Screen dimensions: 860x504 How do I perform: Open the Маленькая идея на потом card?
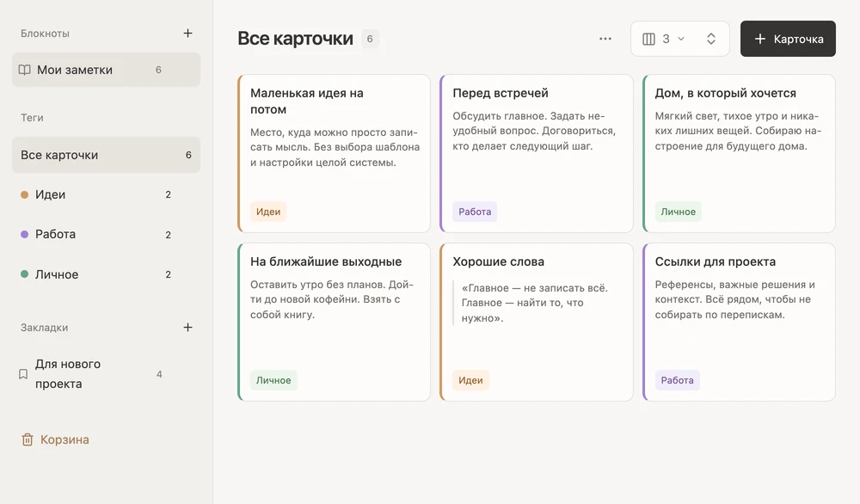[x=334, y=154]
